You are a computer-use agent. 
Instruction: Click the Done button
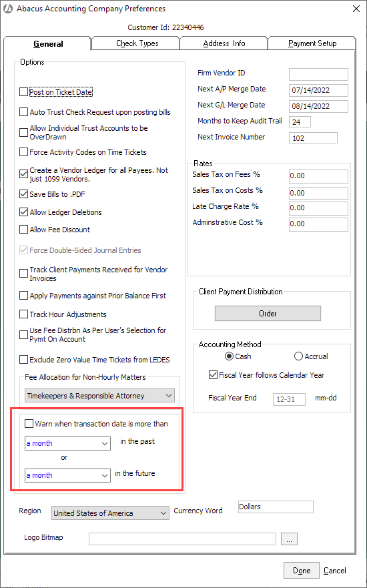(x=302, y=571)
